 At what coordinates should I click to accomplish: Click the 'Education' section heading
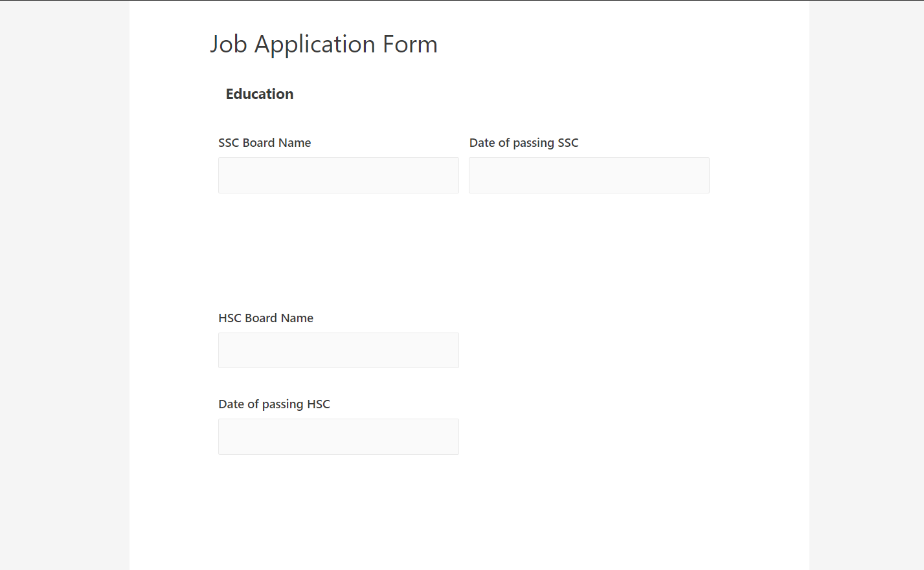(259, 94)
